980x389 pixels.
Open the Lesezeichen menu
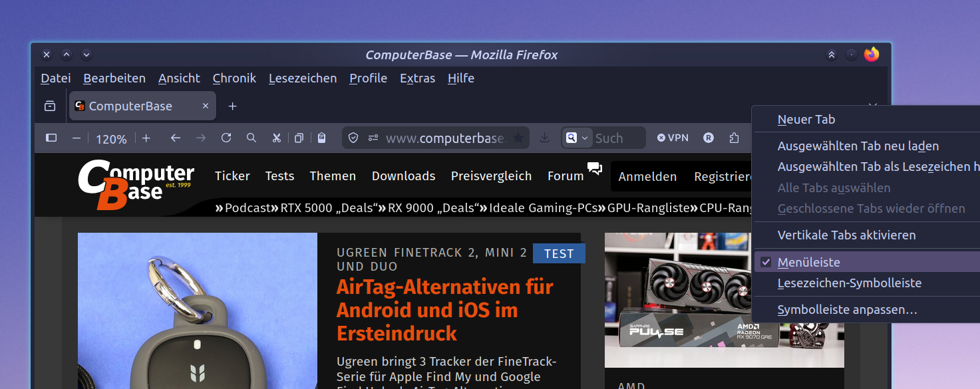[x=303, y=78]
